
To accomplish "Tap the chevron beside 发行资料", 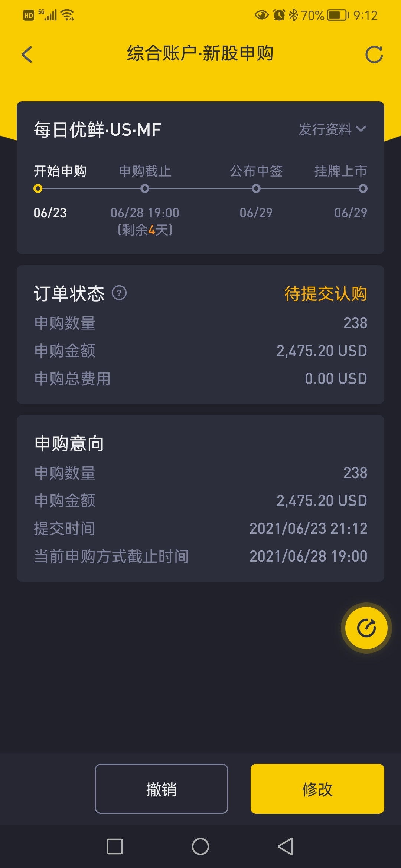I will [361, 129].
